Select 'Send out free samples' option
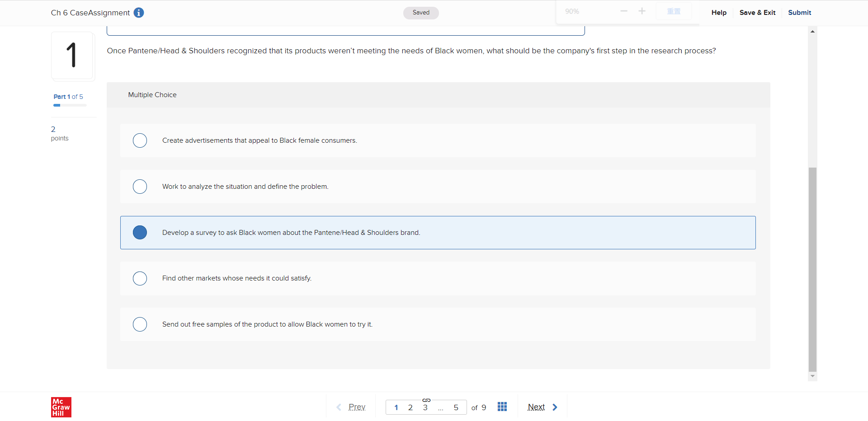The height and width of the screenshot is (421, 868). pyautogui.click(x=438, y=324)
